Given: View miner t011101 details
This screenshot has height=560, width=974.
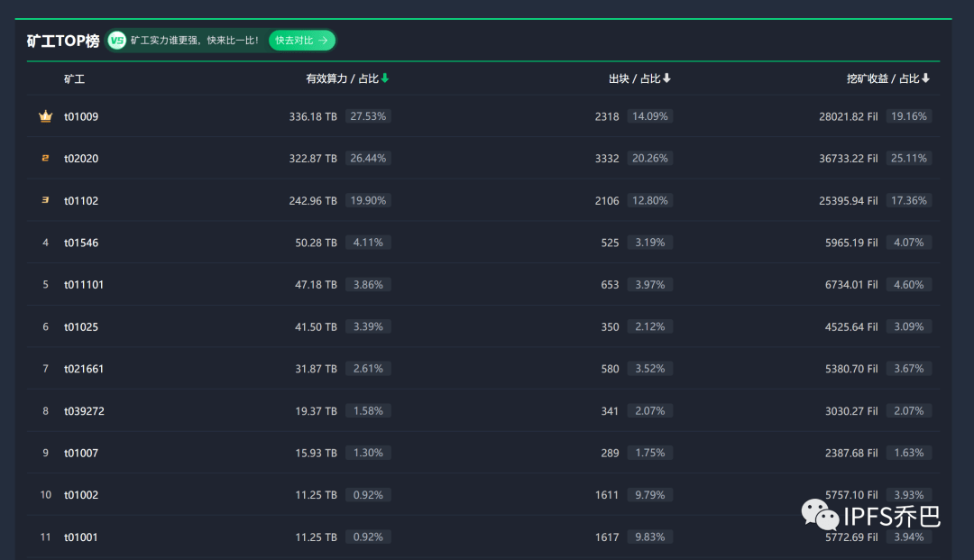Looking at the screenshot, I should [x=84, y=285].
